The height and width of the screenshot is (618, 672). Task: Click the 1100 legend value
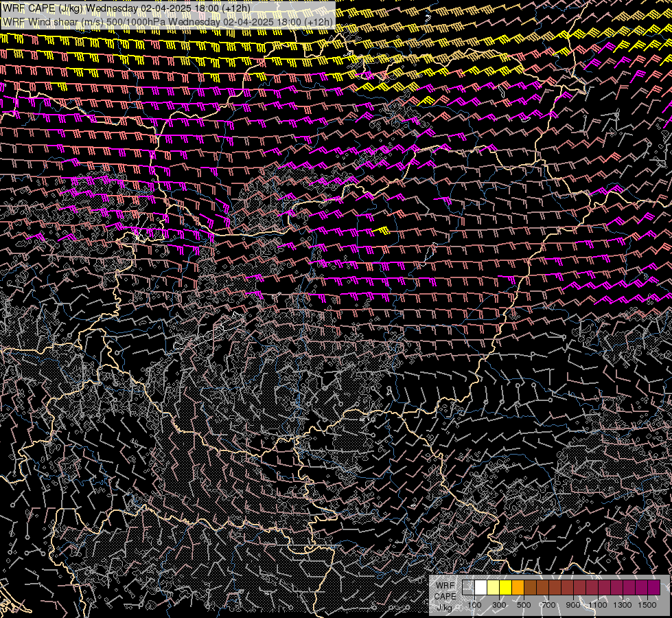pyautogui.click(x=597, y=605)
